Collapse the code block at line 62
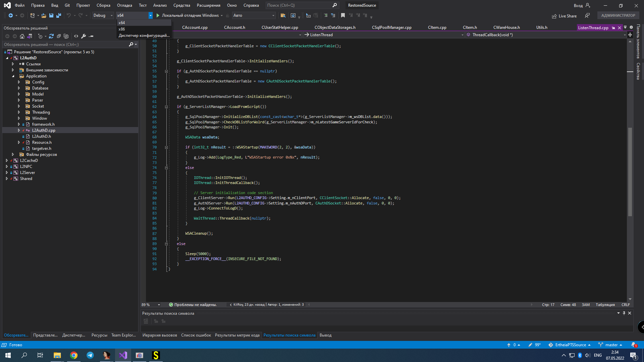This screenshot has height=362, width=644. (x=166, y=107)
